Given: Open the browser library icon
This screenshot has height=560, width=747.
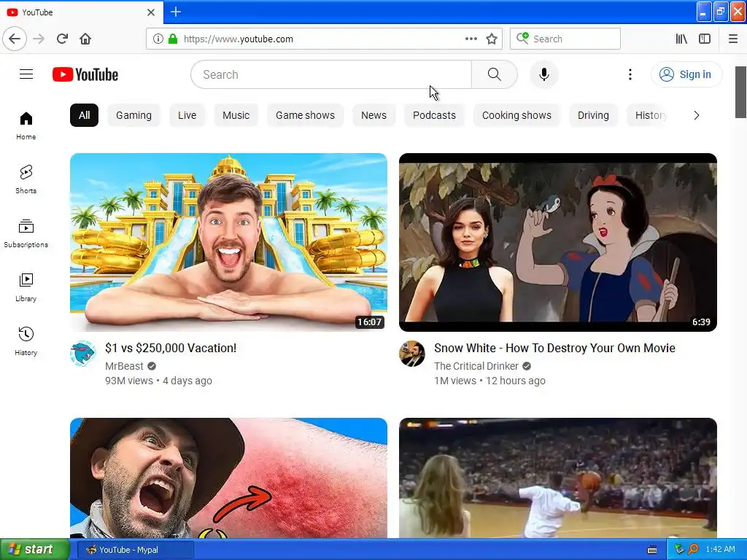Looking at the screenshot, I should (x=681, y=39).
